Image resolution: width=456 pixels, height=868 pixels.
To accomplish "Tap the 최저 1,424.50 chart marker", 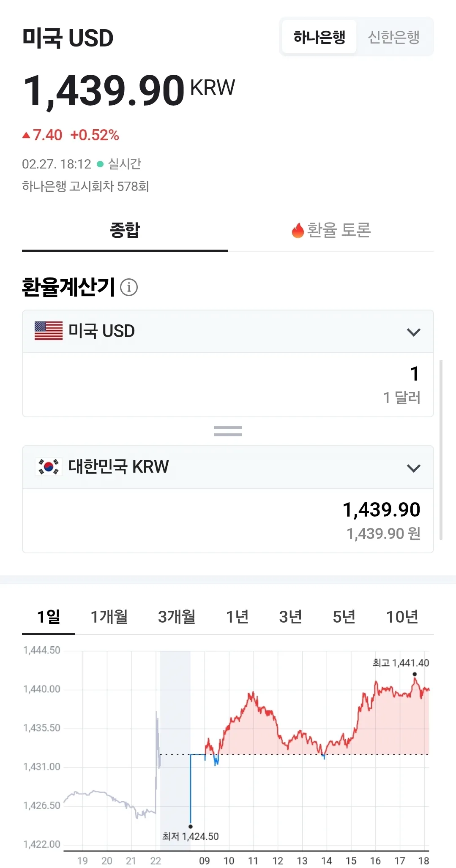I will click(191, 827).
